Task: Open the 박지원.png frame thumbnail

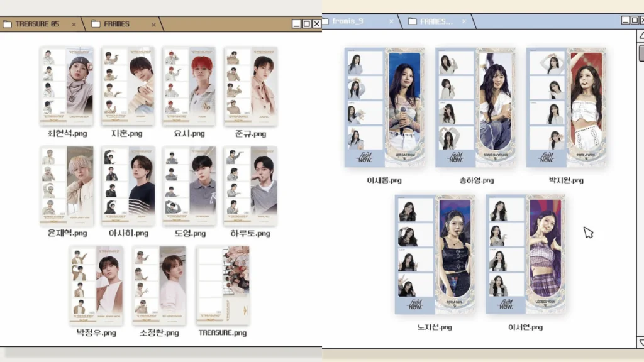Action: (x=566, y=107)
